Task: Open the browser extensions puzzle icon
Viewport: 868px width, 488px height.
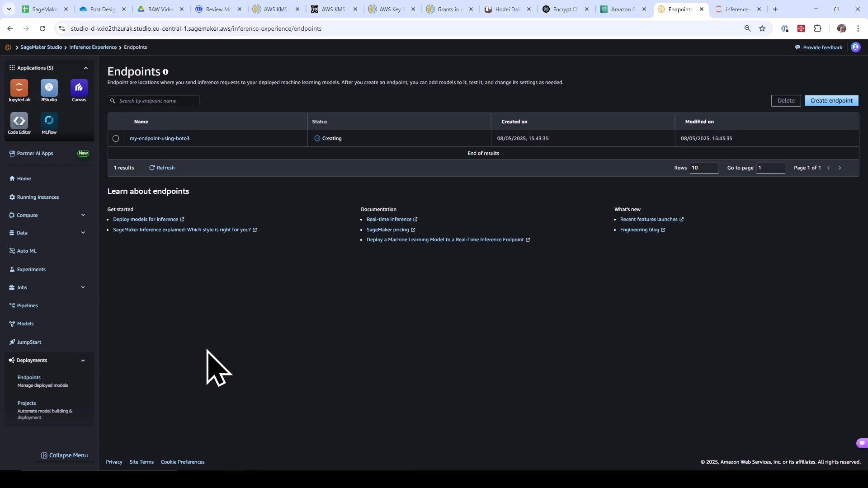Action: coord(817,28)
